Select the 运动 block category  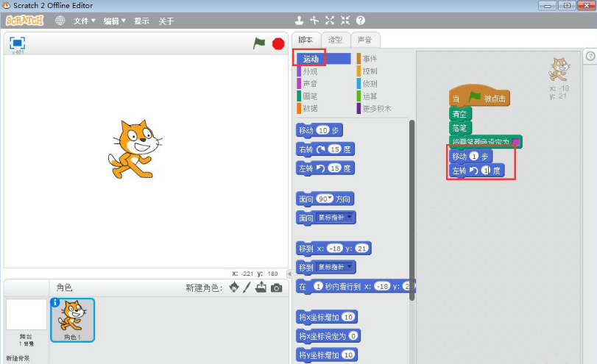click(324, 59)
